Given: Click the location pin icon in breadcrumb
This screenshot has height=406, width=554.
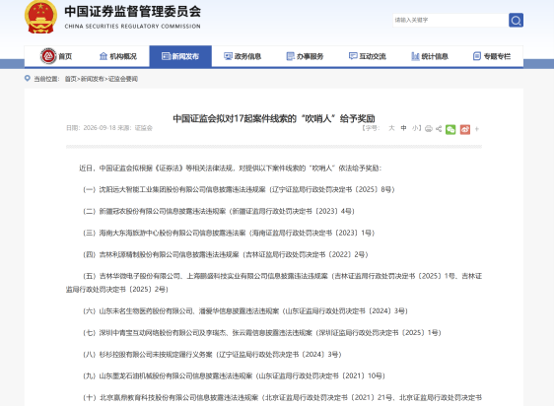Looking at the screenshot, I should pos(27,78).
